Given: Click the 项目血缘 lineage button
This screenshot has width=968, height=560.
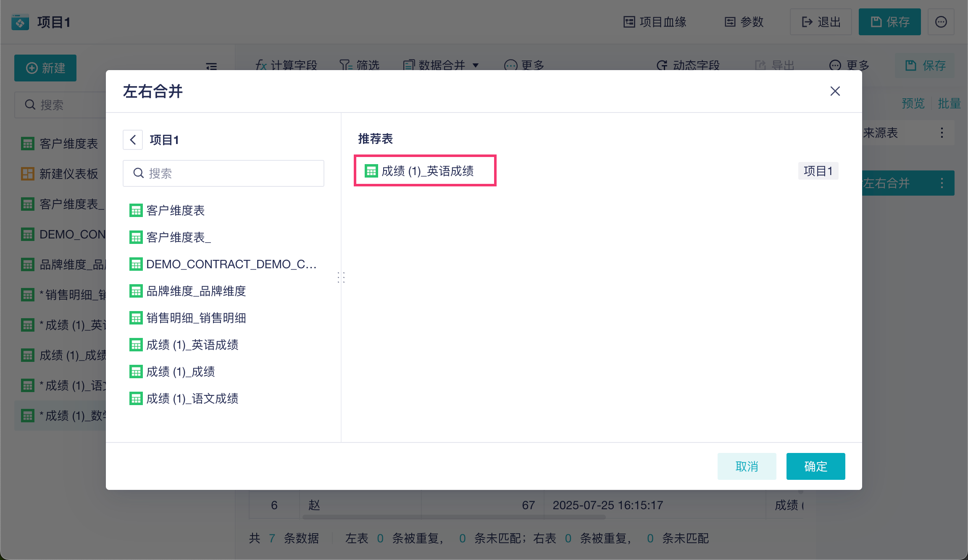Looking at the screenshot, I should (655, 22).
